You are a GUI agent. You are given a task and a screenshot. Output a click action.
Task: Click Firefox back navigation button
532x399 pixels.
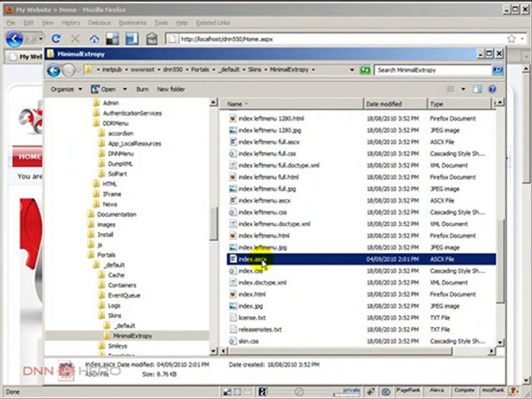[x=14, y=39]
